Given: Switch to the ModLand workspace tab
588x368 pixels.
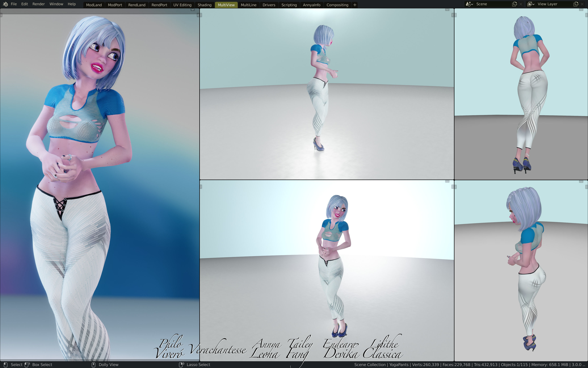Looking at the screenshot, I should 94,5.
